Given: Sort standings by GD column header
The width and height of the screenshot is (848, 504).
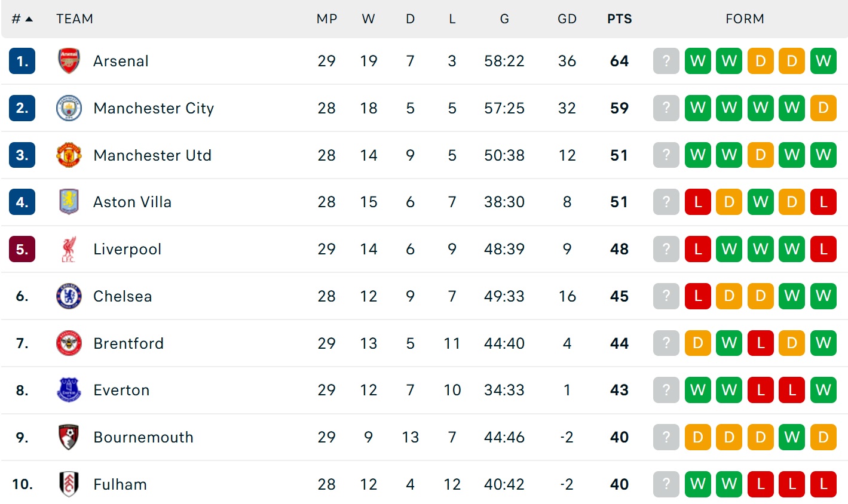Looking at the screenshot, I should coord(567,19).
